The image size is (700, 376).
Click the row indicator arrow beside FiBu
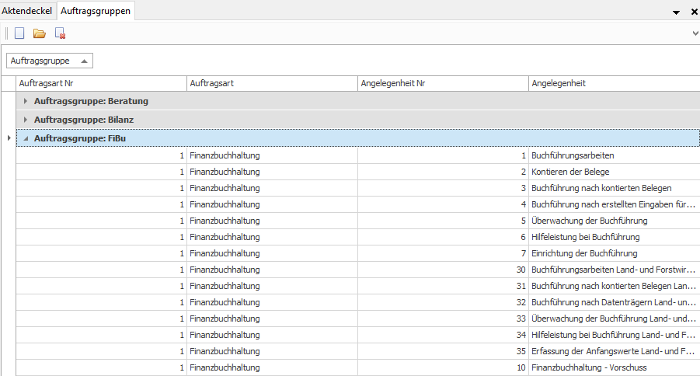click(9, 138)
